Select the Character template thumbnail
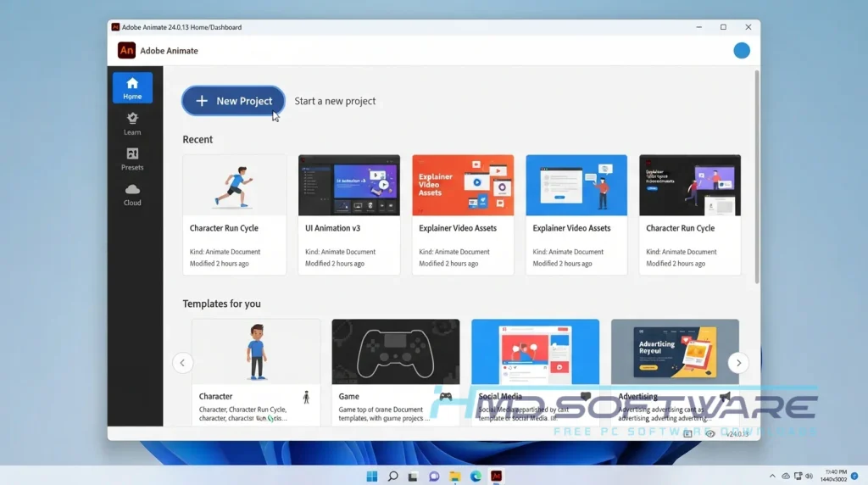Viewport: 868px width, 485px height. click(x=256, y=352)
